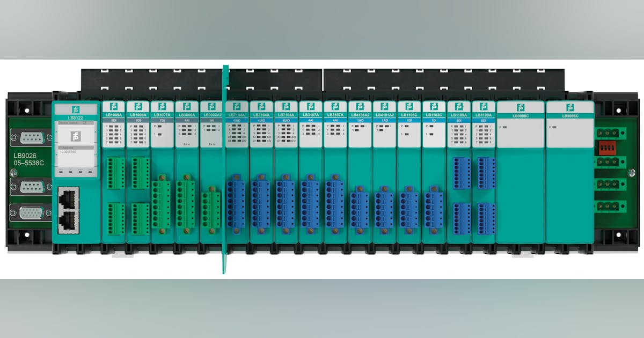
Task: Click the P+F icon shown in the LB8122 display
Action: 76,136
